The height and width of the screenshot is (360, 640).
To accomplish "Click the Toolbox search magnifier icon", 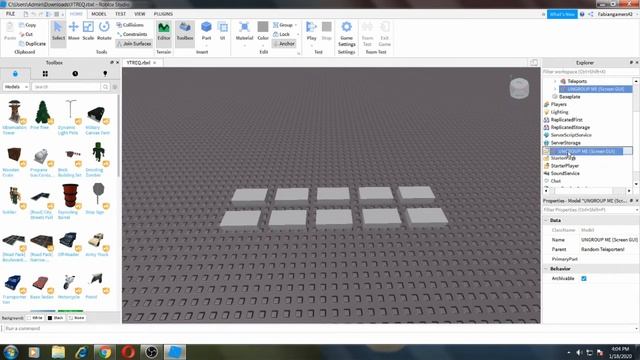I will tap(105, 87).
